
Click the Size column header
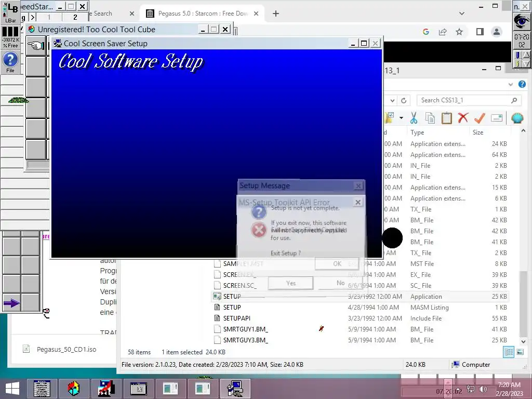(x=478, y=132)
